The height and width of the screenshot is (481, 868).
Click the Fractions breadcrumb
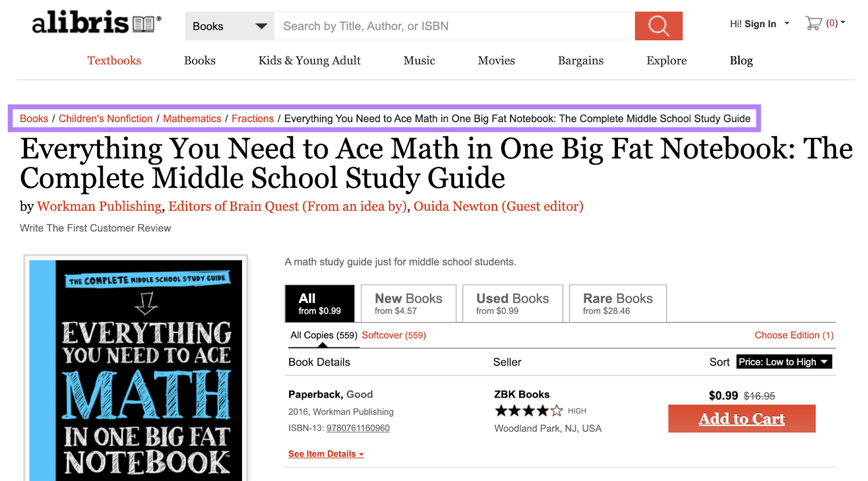tap(253, 118)
